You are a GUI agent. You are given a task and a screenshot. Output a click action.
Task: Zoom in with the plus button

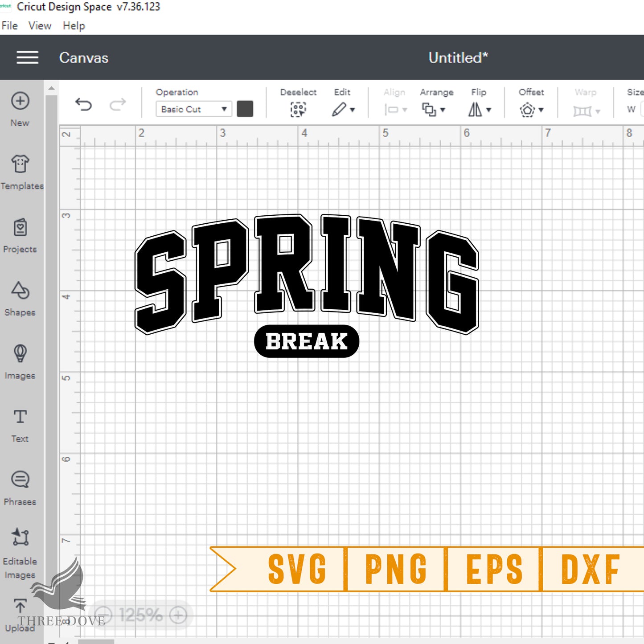pyautogui.click(x=178, y=615)
